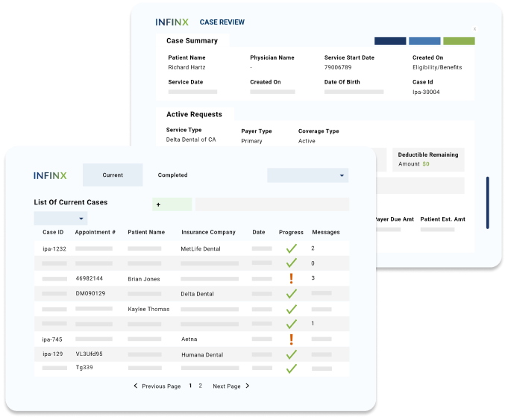
Task: Click the green plus add-case button
Action: tap(172, 204)
